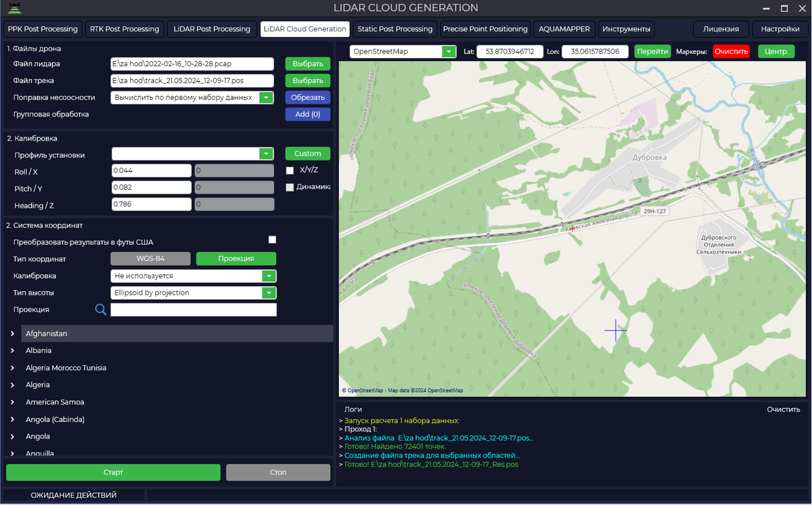Open the Инструменты tab
This screenshot has height=505, width=812.
click(626, 29)
